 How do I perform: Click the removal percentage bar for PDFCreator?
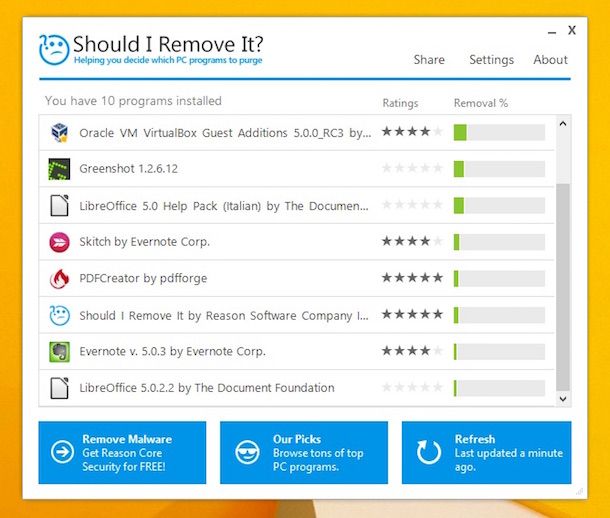point(499,278)
